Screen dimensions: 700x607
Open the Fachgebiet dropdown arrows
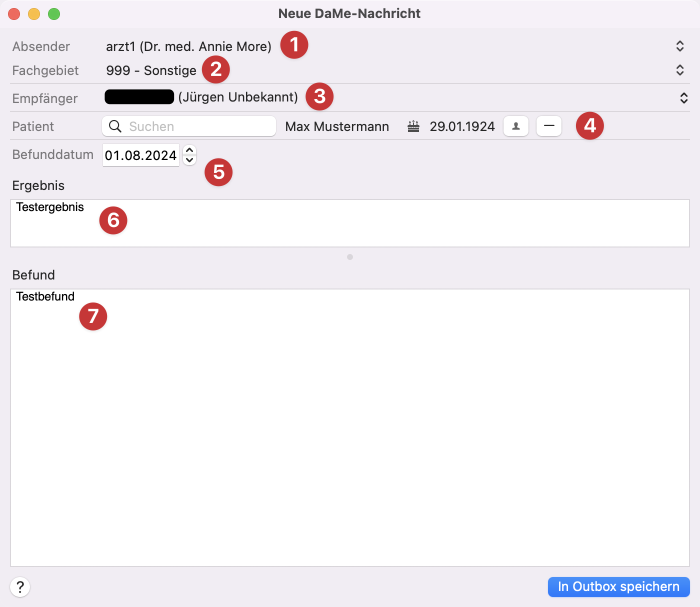click(680, 70)
